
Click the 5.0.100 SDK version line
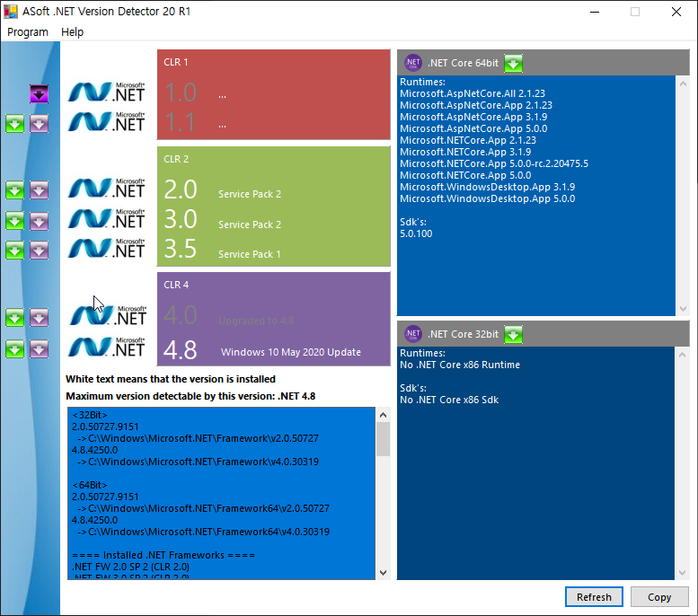(x=416, y=233)
